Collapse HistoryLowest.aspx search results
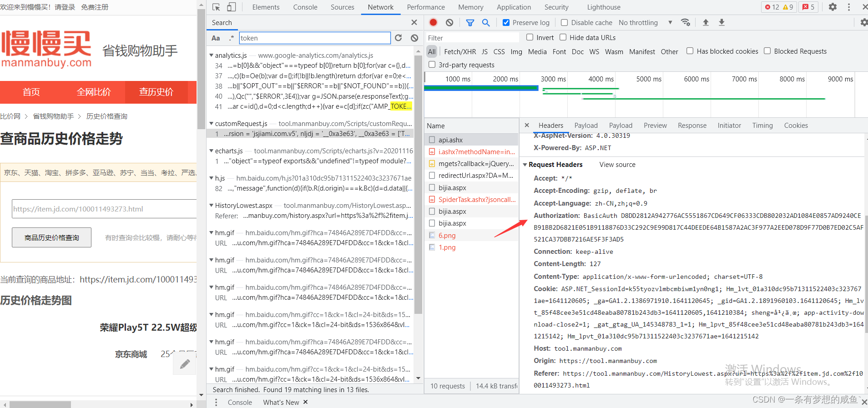The image size is (868, 408). click(211, 206)
